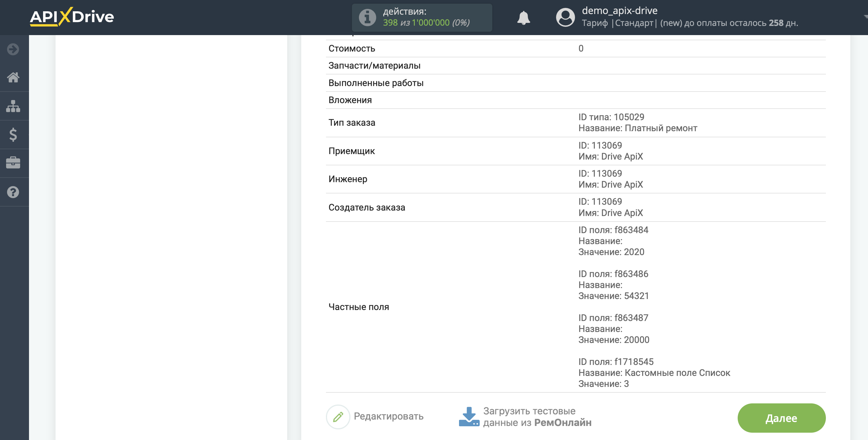Screen dimensions: 868x440
Task: Click Создатель заказа ID: 113069 value
Action: click(600, 201)
